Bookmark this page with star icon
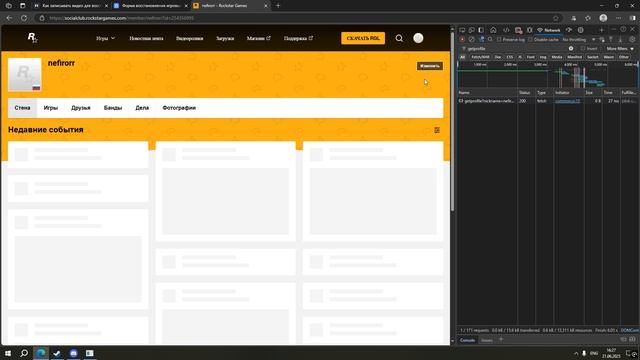The height and width of the screenshot is (360, 640). (x=556, y=18)
